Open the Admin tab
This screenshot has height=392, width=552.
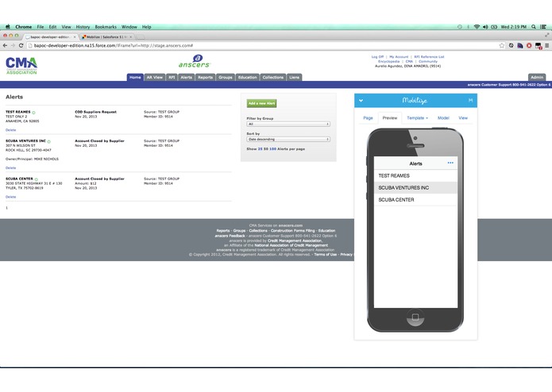pyautogui.click(x=537, y=77)
